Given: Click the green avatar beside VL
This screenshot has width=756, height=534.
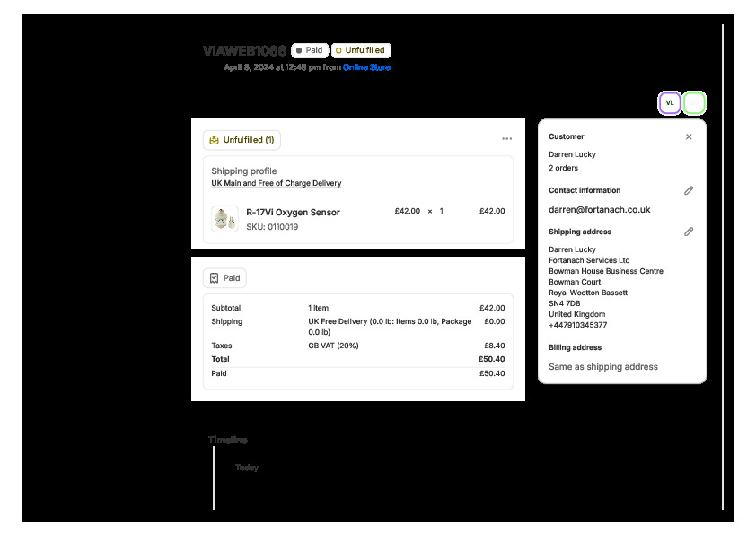Looking at the screenshot, I should tap(694, 103).
